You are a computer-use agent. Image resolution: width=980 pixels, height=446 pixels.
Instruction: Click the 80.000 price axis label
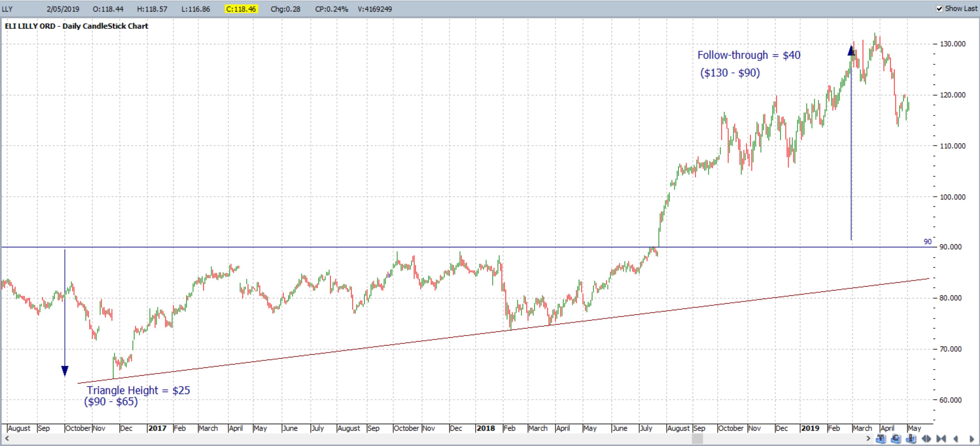950,298
